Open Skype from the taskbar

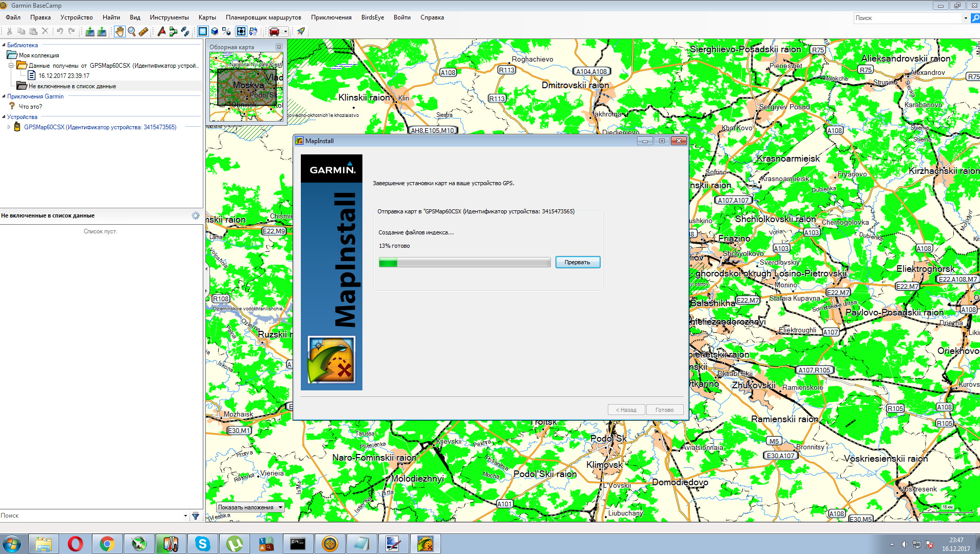tap(202, 544)
